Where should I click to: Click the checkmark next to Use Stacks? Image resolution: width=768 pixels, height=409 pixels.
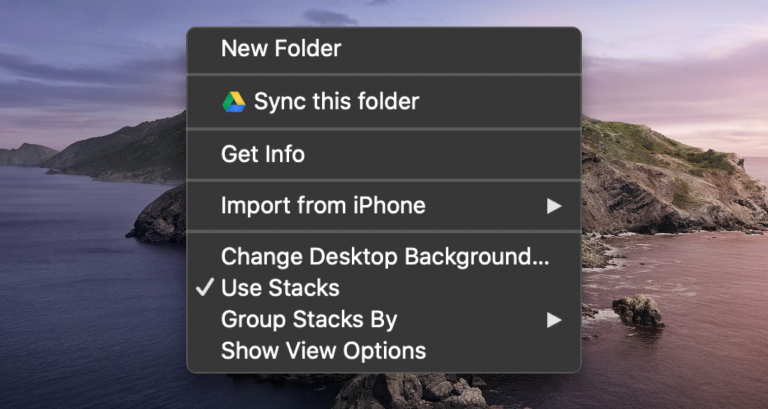[x=204, y=288]
